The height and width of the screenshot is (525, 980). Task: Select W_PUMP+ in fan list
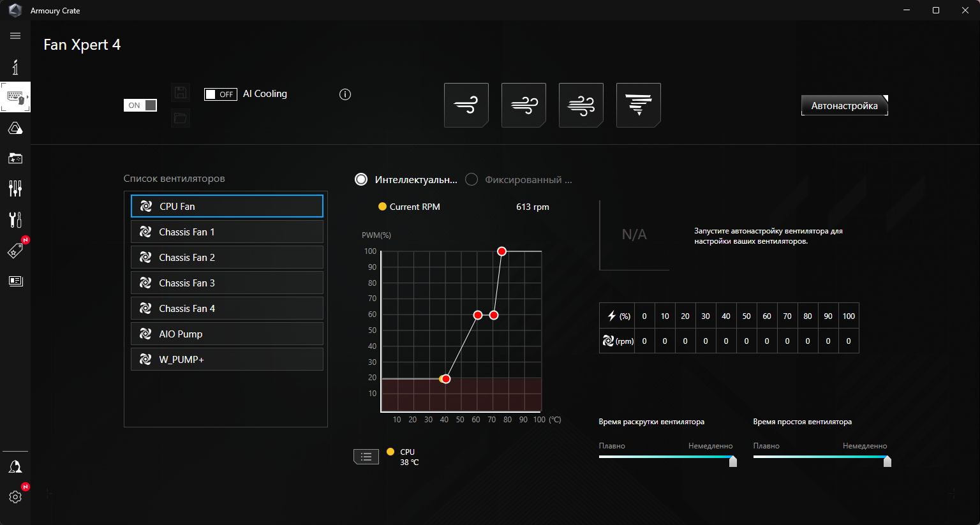point(227,359)
